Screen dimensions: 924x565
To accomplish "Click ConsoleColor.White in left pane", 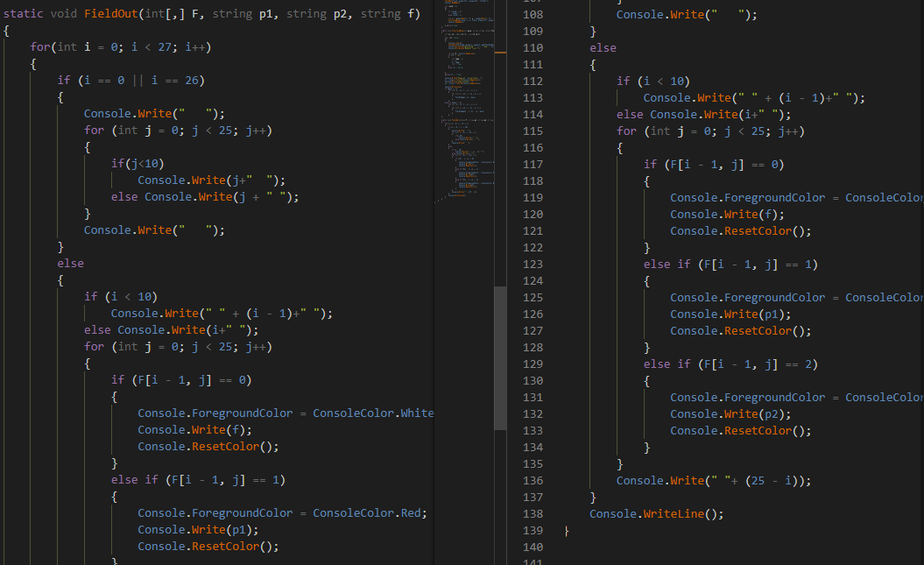I will [373, 413].
